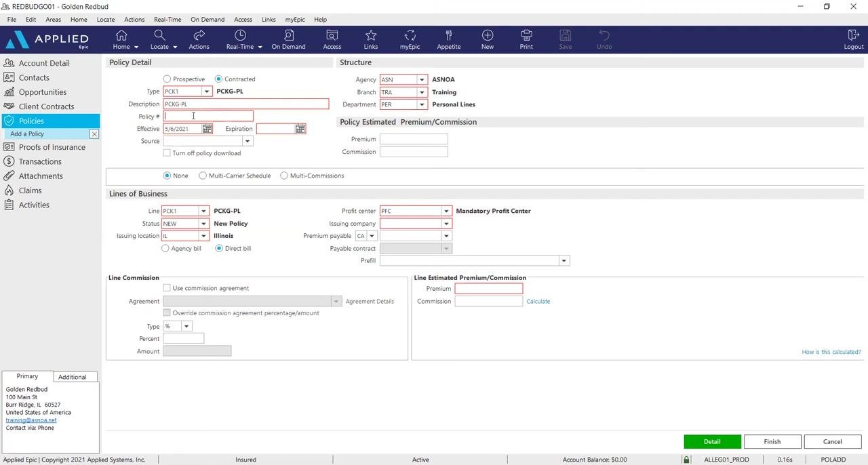Open Client Contracts in sidebar
Screen dimensions: 868x465
tap(47, 106)
